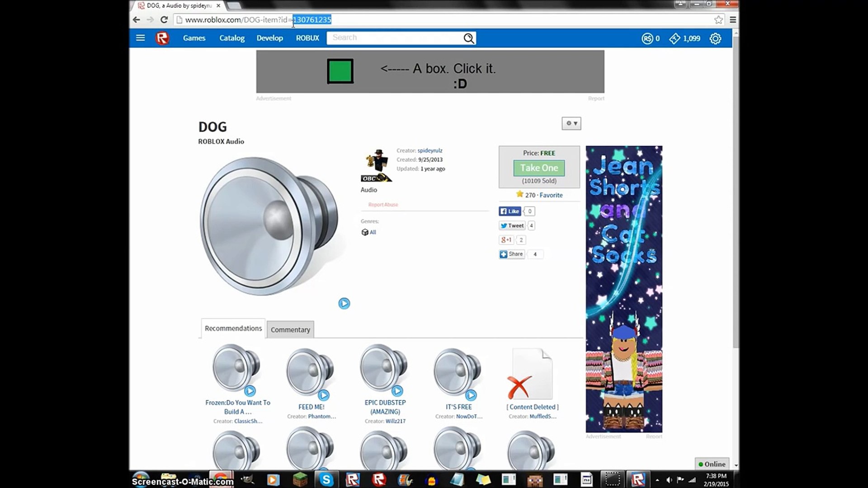Select the Commentary tab
This screenshot has height=488, width=868.
[290, 329]
